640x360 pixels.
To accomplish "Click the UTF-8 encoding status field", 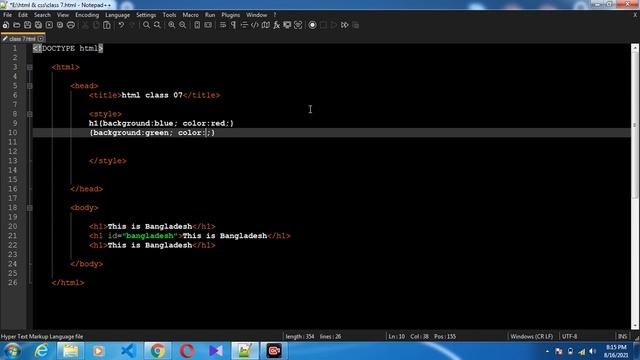I will pyautogui.click(x=569, y=336).
